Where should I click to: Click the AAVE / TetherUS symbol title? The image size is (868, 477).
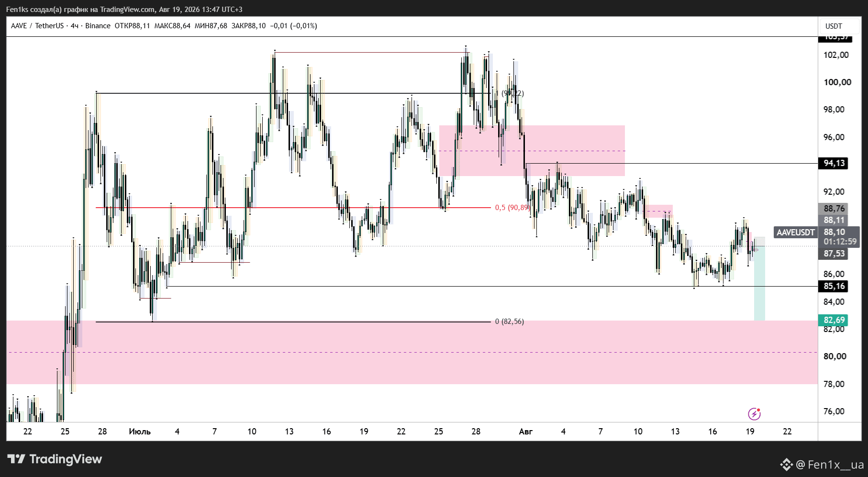coord(37,26)
